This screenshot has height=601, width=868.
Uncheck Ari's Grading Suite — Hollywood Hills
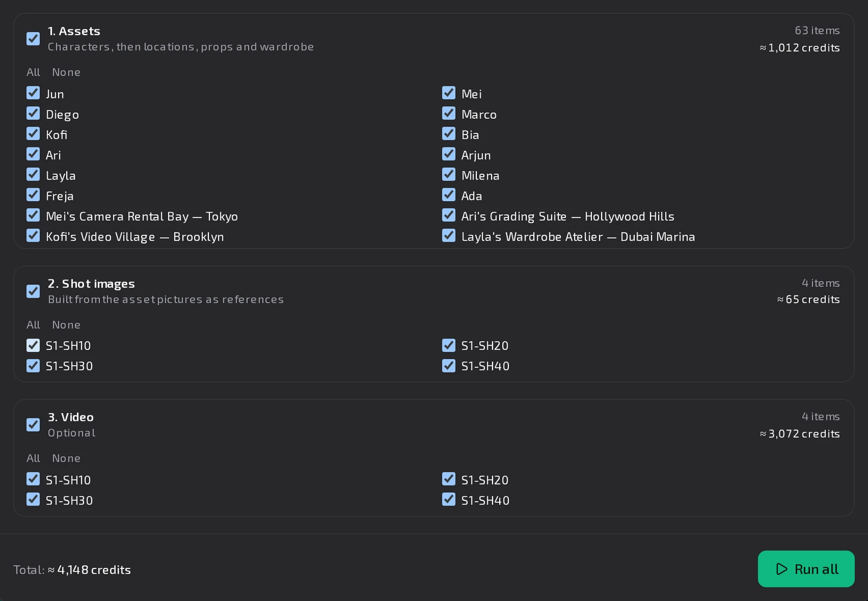tap(449, 216)
